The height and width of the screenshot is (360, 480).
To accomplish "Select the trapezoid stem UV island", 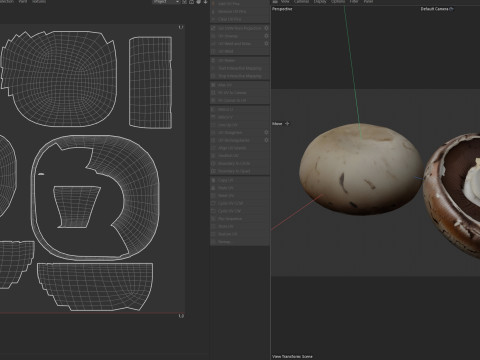I will 77,207.
